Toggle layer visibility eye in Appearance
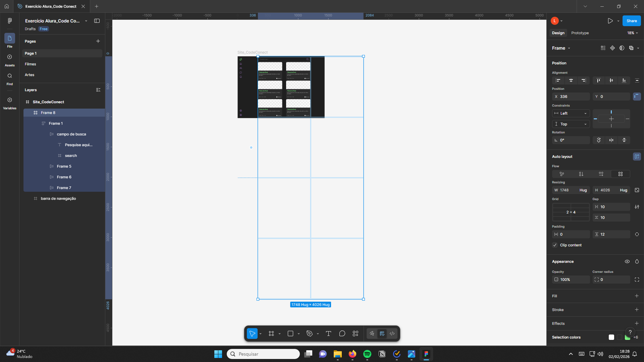This screenshot has height=362, width=644. [627, 261]
